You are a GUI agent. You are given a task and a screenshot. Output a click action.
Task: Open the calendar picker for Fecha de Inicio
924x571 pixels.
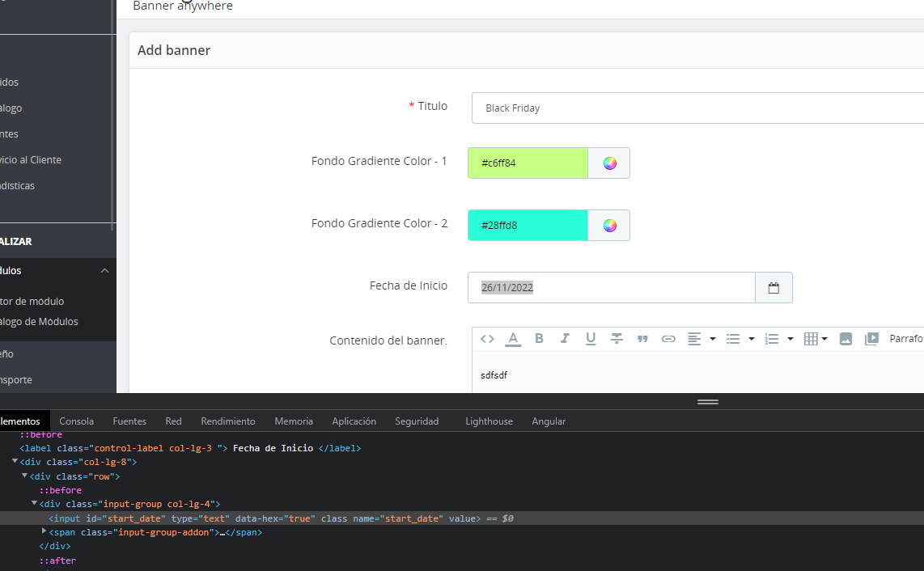(x=774, y=288)
